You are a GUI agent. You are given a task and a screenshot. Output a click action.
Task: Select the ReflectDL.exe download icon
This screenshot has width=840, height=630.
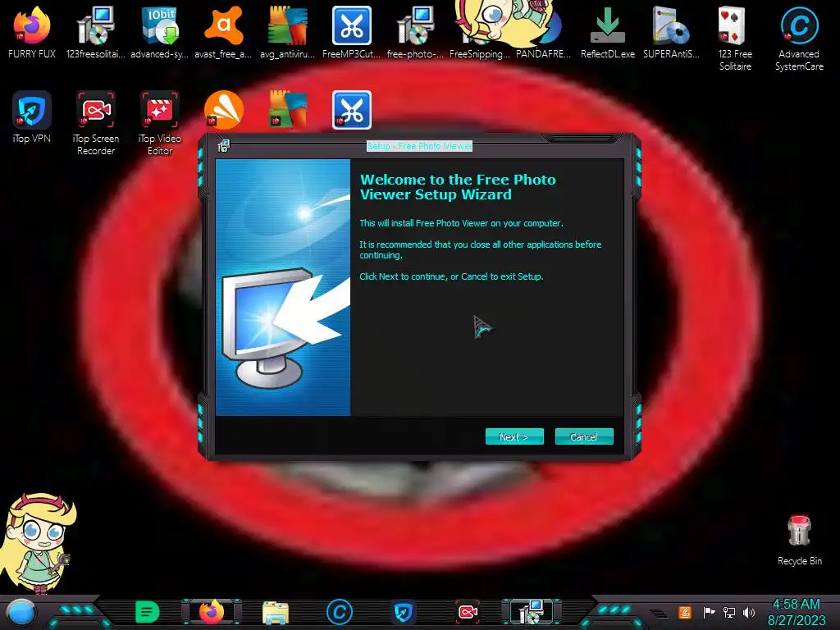pyautogui.click(x=608, y=32)
